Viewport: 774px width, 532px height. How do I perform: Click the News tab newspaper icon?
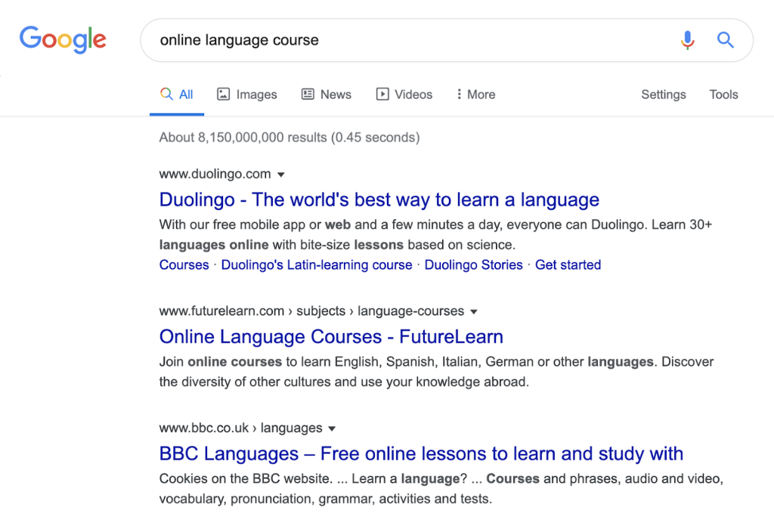pyautogui.click(x=308, y=94)
